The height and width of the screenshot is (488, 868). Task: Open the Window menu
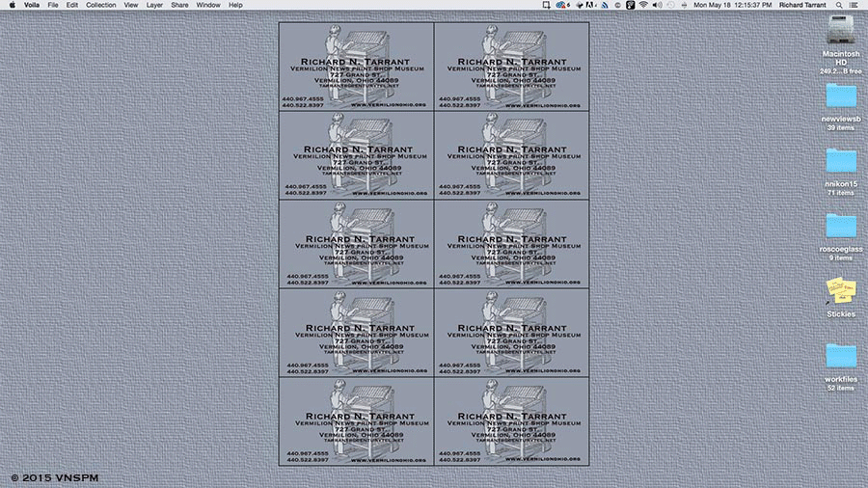coord(208,5)
